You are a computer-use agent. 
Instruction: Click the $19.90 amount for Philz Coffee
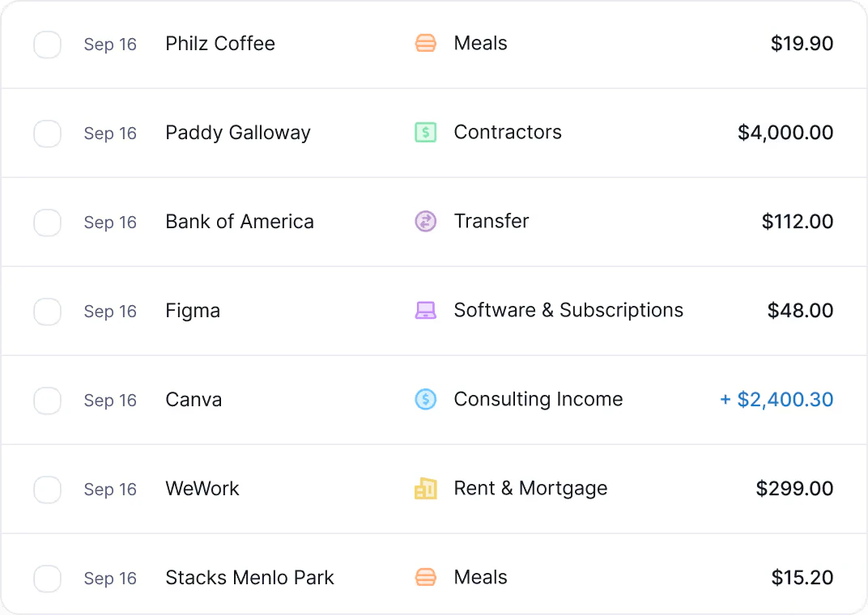[802, 44]
